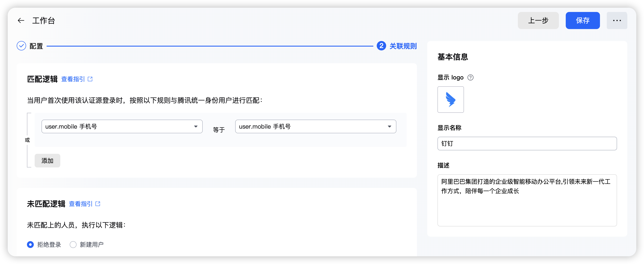This screenshot has height=264, width=644.
Task: Switch to the 关联规则 step label
Action: pyautogui.click(x=403, y=46)
